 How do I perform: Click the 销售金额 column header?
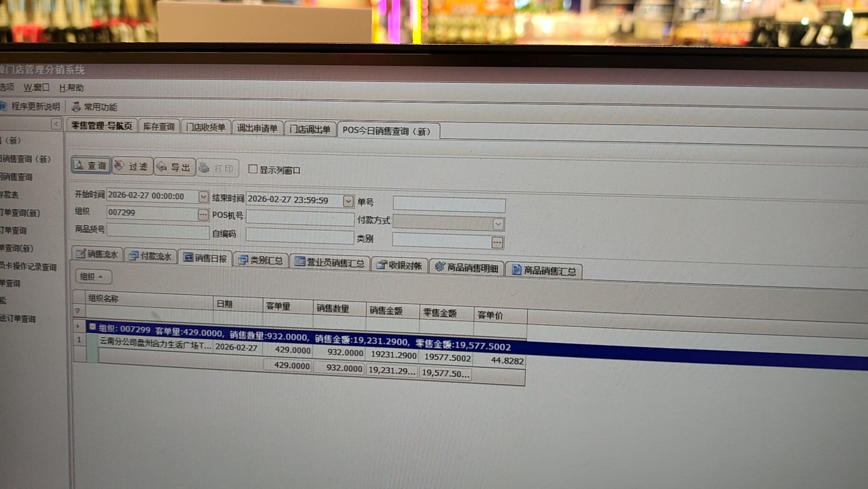[386, 311]
